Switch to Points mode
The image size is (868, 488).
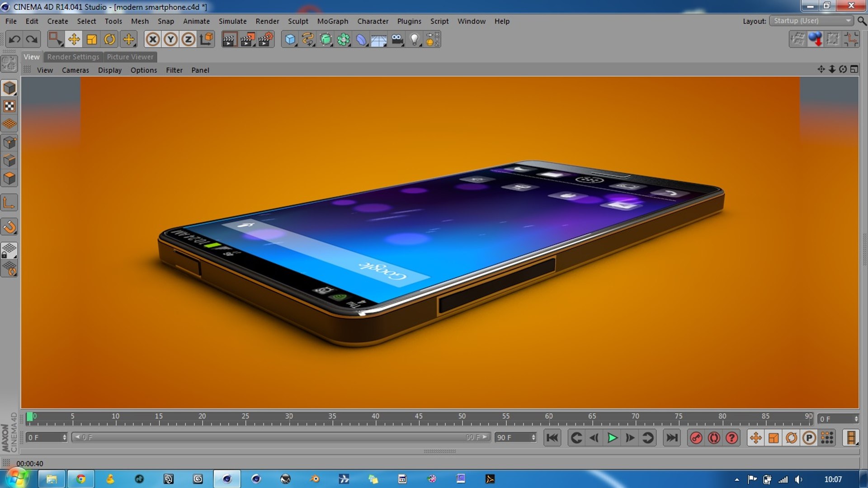9,143
